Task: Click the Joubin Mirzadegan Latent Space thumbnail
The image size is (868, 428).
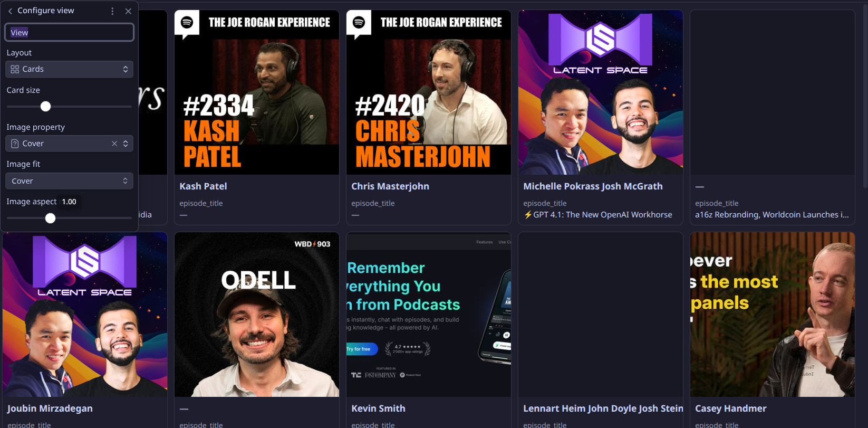Action: pyautogui.click(x=85, y=315)
